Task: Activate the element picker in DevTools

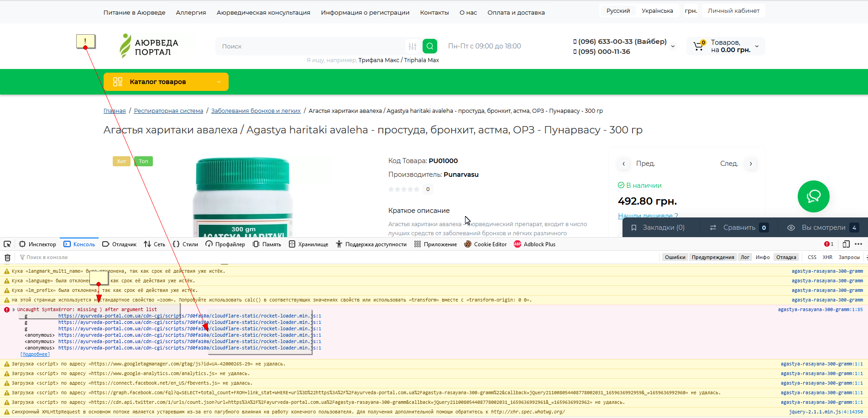Action: (x=7, y=244)
